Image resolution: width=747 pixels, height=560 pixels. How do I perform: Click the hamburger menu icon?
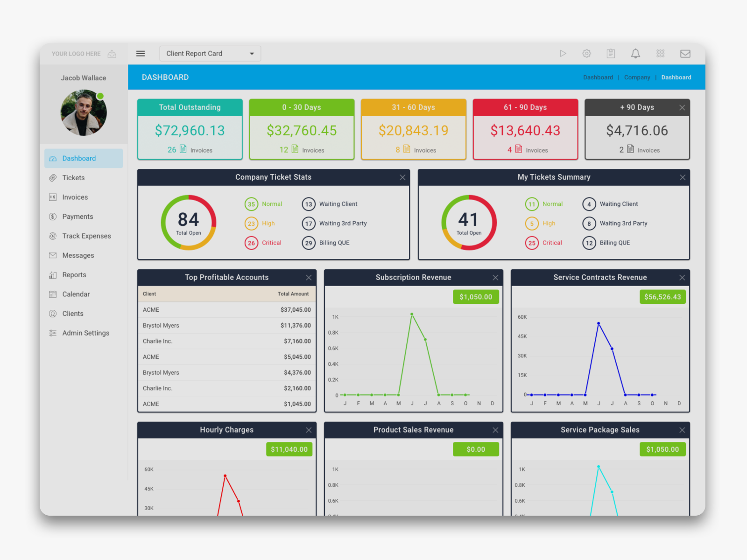[140, 54]
